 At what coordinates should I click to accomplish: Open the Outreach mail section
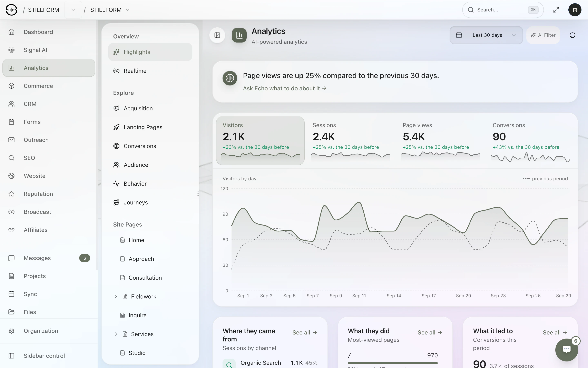tap(49, 140)
